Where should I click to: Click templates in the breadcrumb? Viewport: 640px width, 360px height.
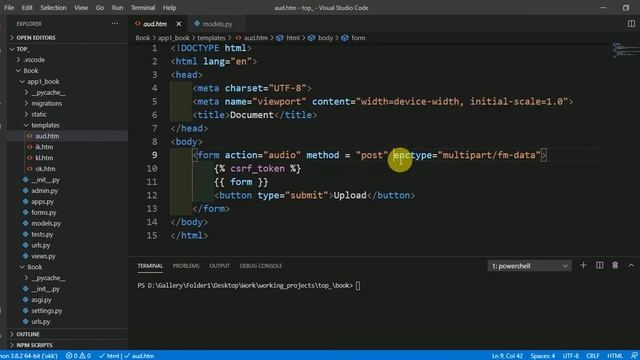(x=211, y=38)
